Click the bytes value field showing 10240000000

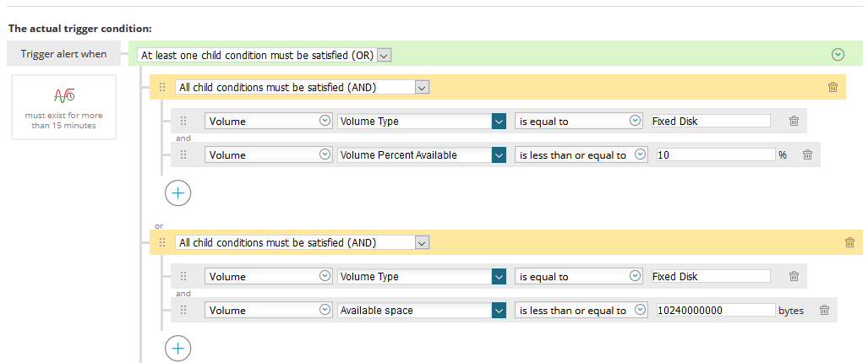click(715, 310)
